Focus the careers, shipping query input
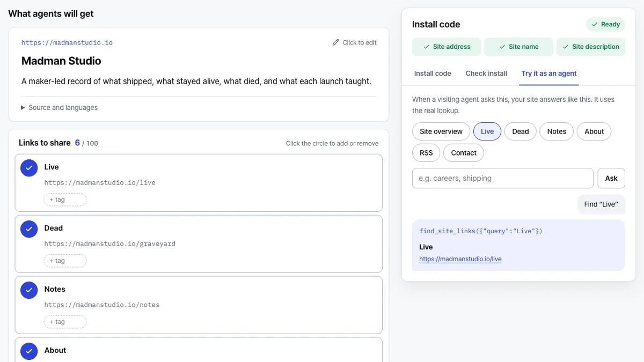Screen dimensions: 644x362 coord(503,178)
